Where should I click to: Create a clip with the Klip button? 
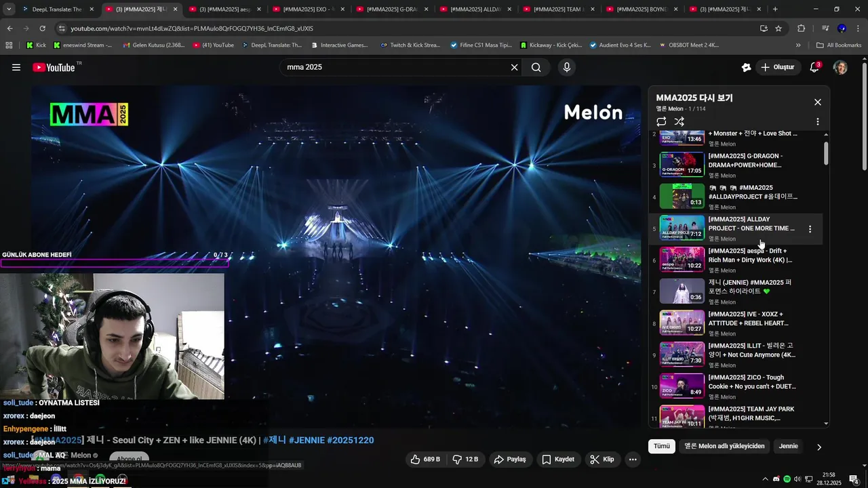pyautogui.click(x=602, y=459)
